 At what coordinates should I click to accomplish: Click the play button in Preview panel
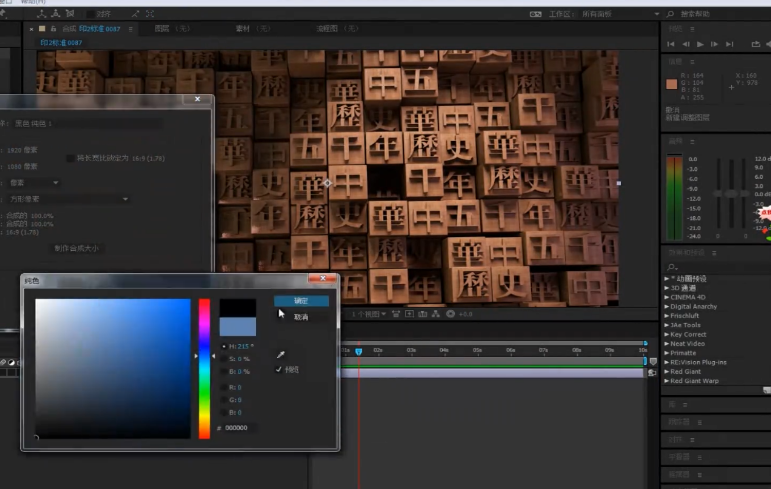(x=700, y=44)
